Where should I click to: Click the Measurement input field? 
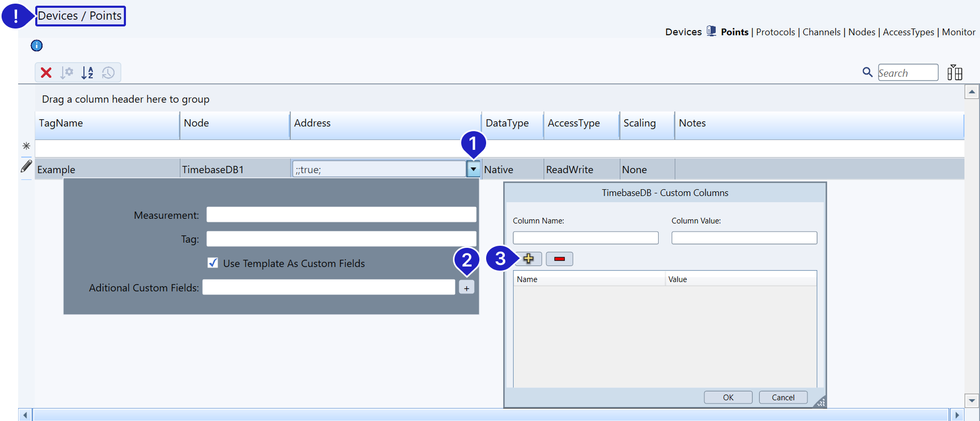pyautogui.click(x=341, y=215)
